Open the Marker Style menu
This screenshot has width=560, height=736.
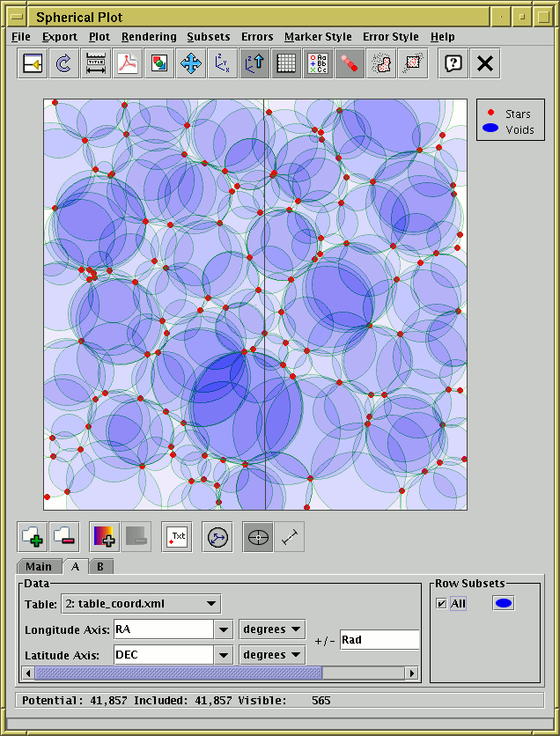point(317,37)
